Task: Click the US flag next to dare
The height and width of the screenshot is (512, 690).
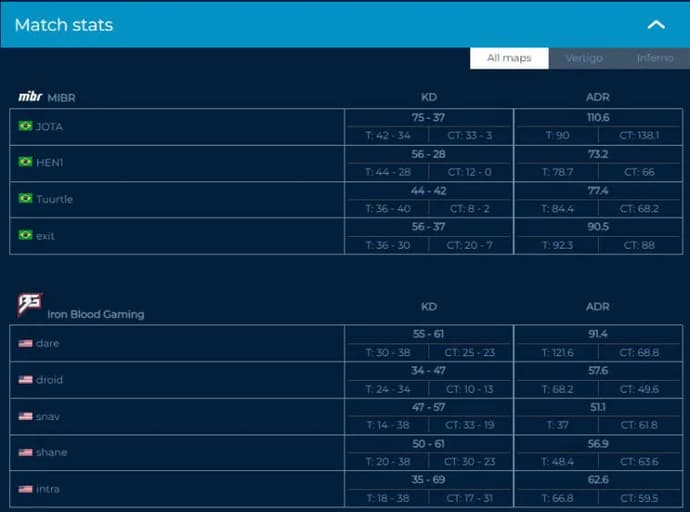Action: coord(25,343)
